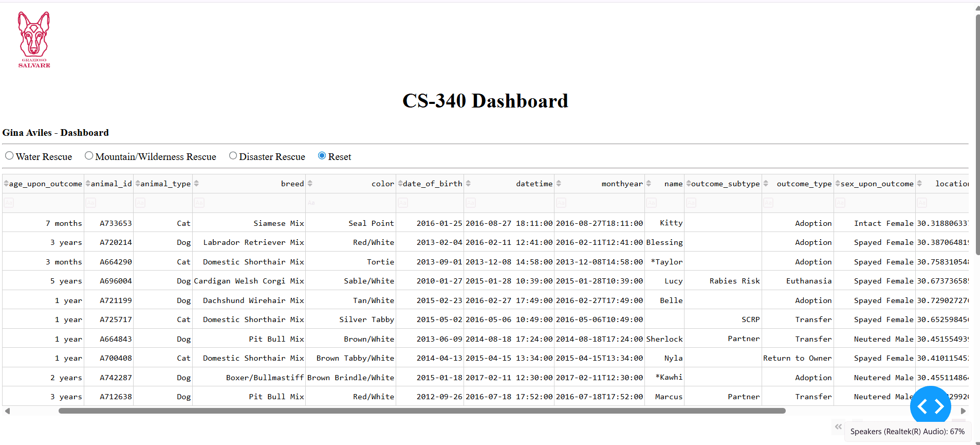Click the name cell '*Kawhi'
The height and width of the screenshot is (445, 980).
click(x=664, y=378)
